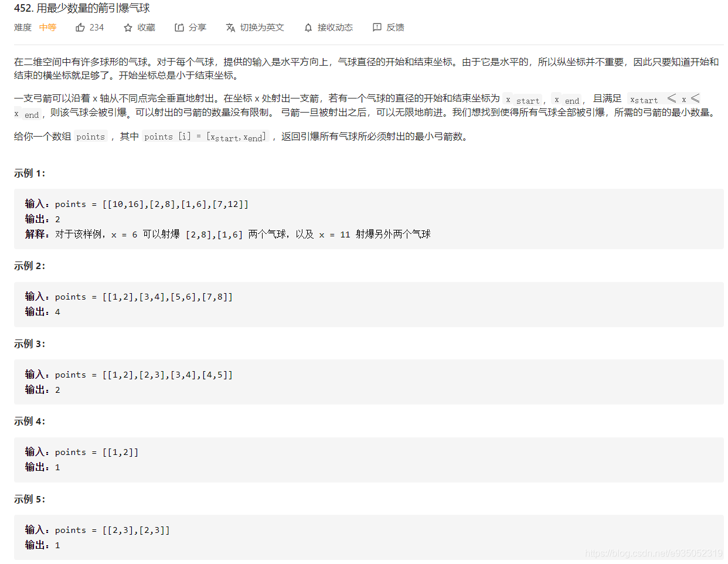The width and height of the screenshot is (728, 564).
Task: Click the inline code points[i] = [xstart,xend]
Action: pos(205,137)
